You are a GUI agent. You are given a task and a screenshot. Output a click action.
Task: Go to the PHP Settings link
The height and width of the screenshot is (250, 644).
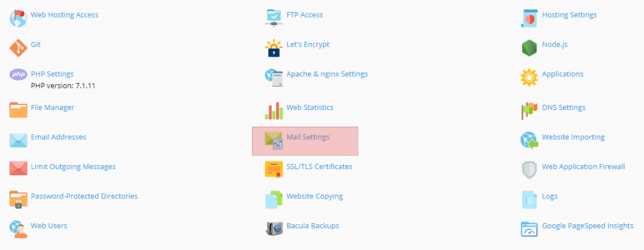pos(52,74)
